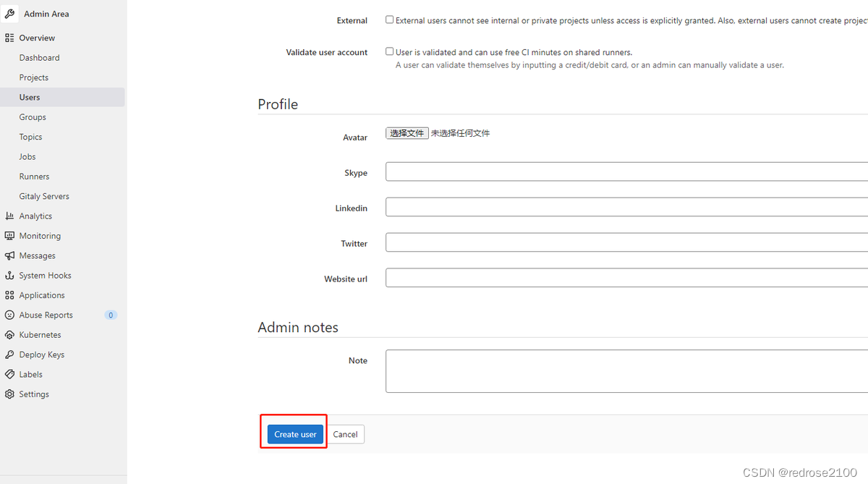Select the Kubernetes sidebar icon

(10, 334)
